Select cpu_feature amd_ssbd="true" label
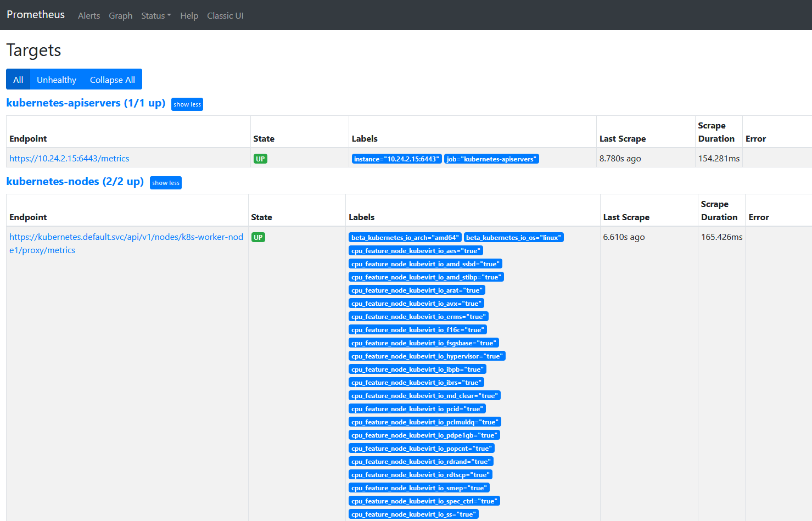Image resolution: width=812 pixels, height=521 pixels. click(x=425, y=264)
